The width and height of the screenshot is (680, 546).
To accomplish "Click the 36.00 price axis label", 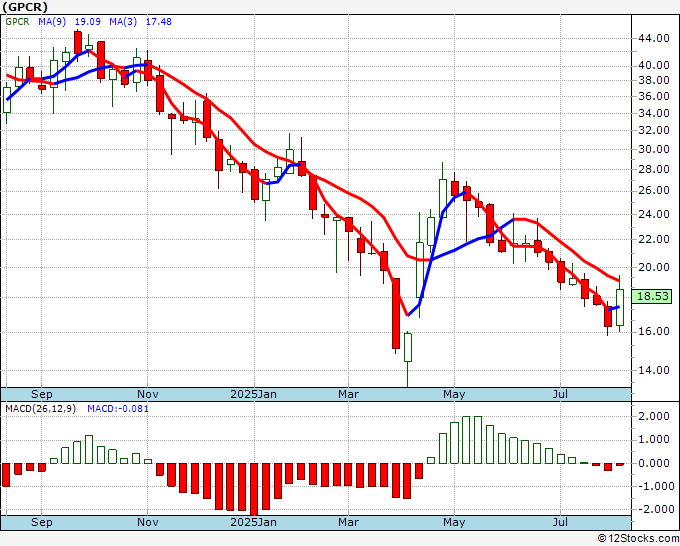I will pos(654,96).
